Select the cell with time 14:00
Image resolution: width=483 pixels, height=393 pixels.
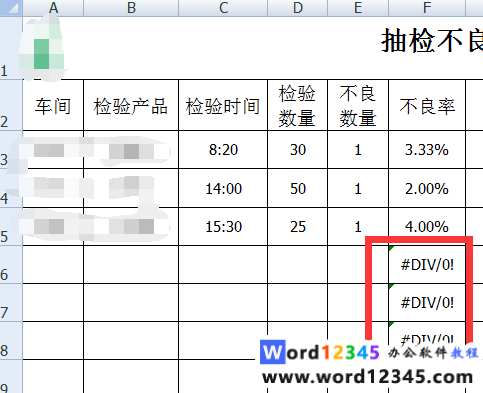[223, 188]
